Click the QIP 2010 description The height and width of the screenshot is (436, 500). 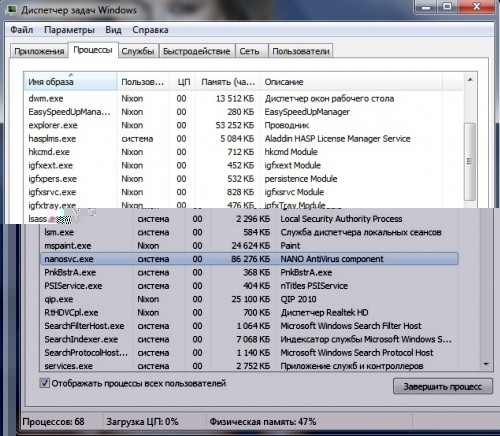(298, 299)
